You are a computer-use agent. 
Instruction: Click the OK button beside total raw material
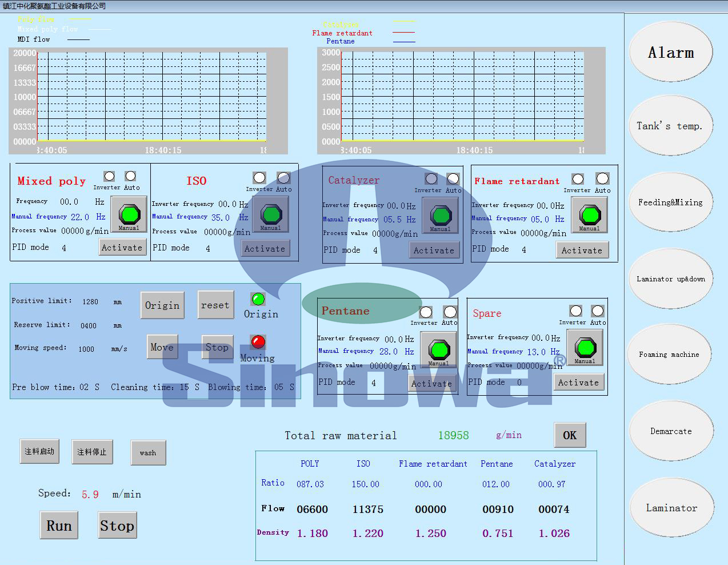(x=570, y=435)
